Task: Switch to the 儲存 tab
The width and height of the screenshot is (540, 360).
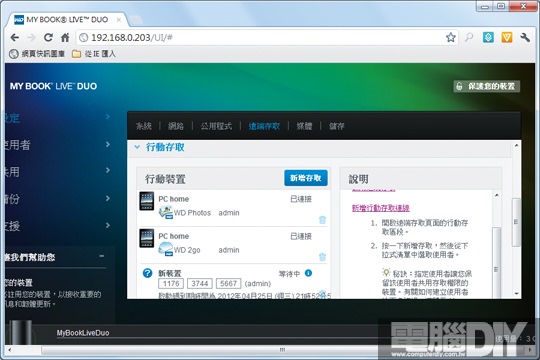Action: click(336, 126)
